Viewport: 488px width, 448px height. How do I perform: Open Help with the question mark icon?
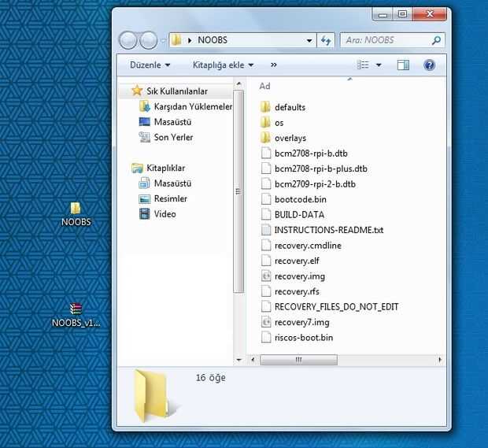(x=429, y=65)
